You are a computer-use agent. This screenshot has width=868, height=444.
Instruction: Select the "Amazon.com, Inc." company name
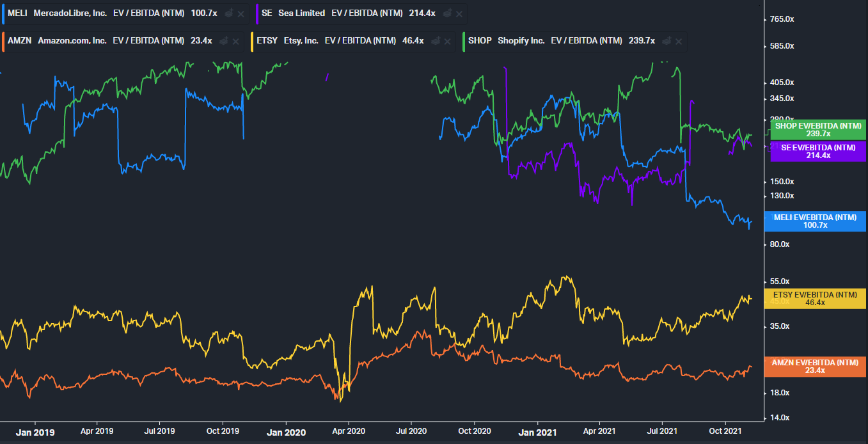[x=72, y=40]
